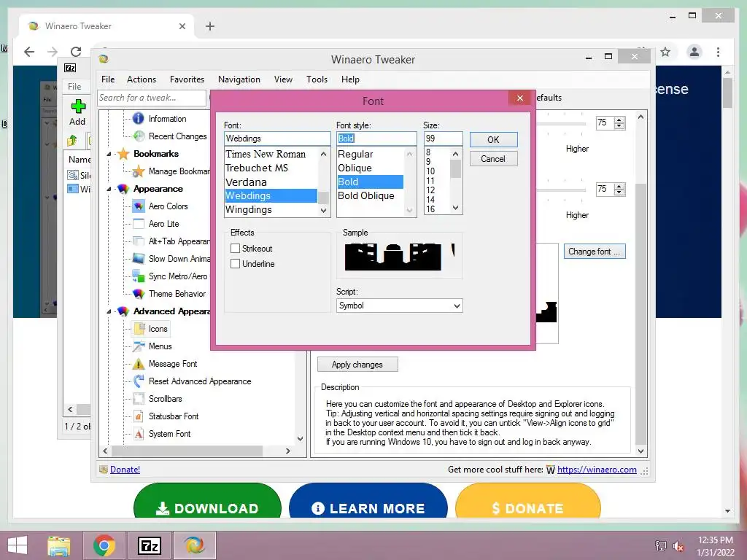Open the Tools menu
The width and height of the screenshot is (747, 560).
[x=317, y=79]
